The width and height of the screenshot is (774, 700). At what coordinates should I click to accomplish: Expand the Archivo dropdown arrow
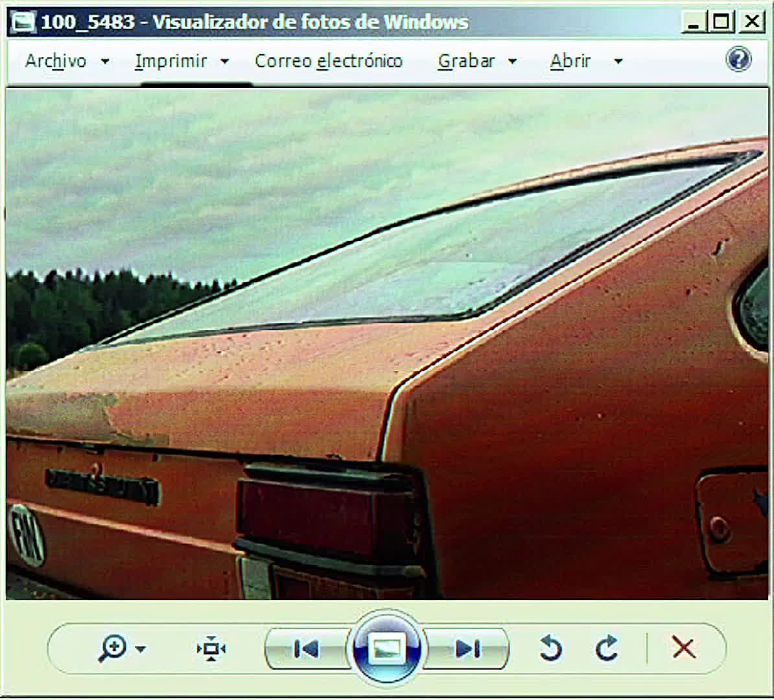coord(105,62)
